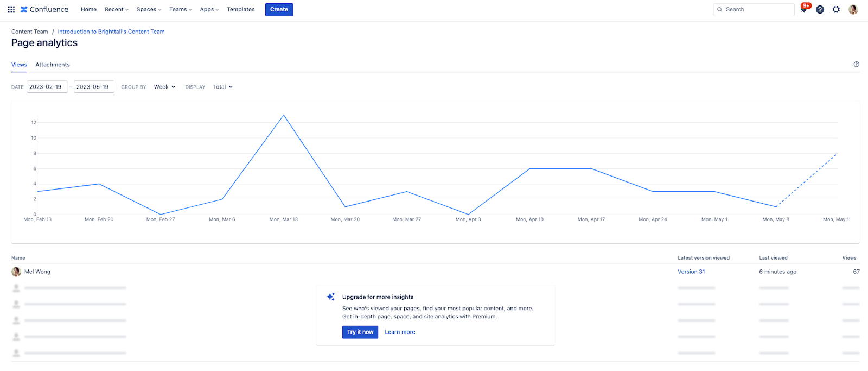Go to Home in the top navigation
Viewport: 868px width, 371px height.
point(88,9)
